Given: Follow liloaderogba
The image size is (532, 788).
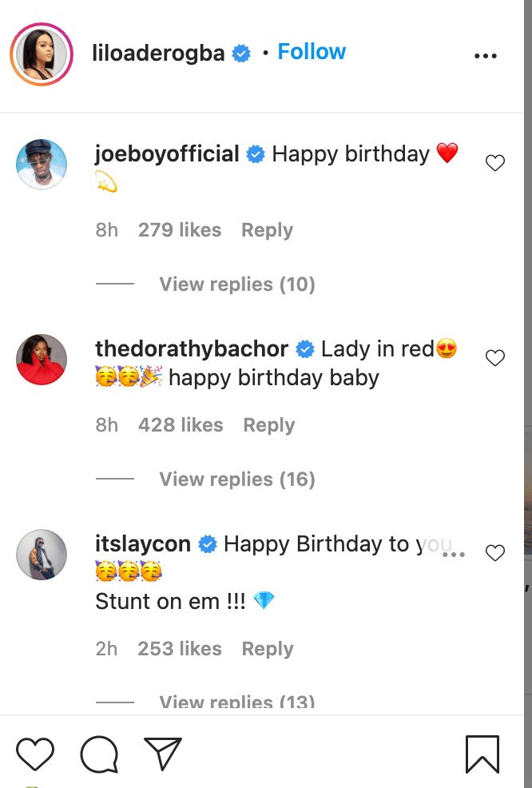Looking at the screenshot, I should tap(312, 52).
